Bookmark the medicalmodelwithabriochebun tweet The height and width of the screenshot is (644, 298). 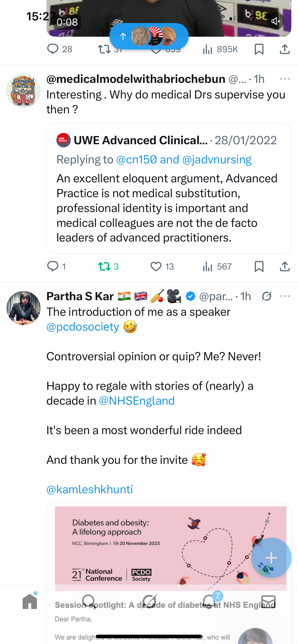click(x=259, y=266)
